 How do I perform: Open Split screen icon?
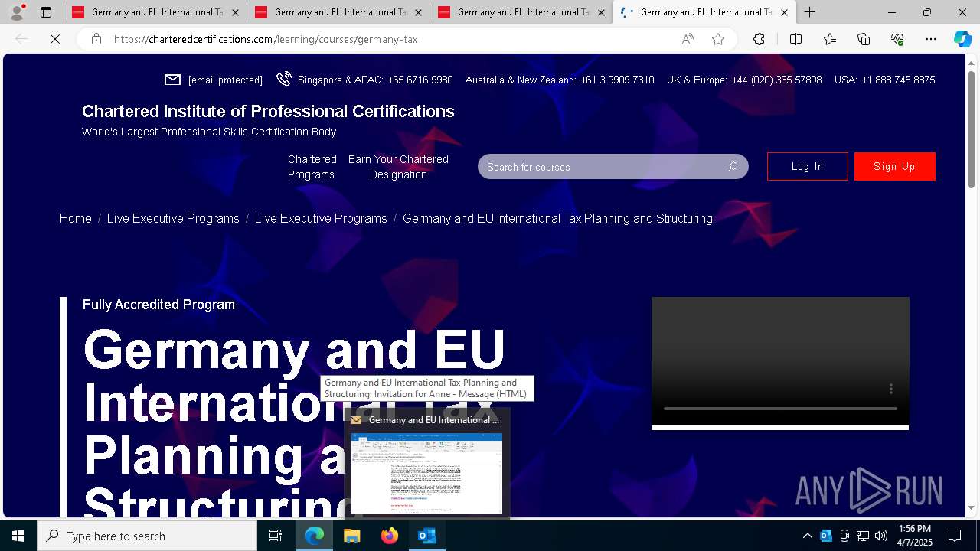pos(795,39)
